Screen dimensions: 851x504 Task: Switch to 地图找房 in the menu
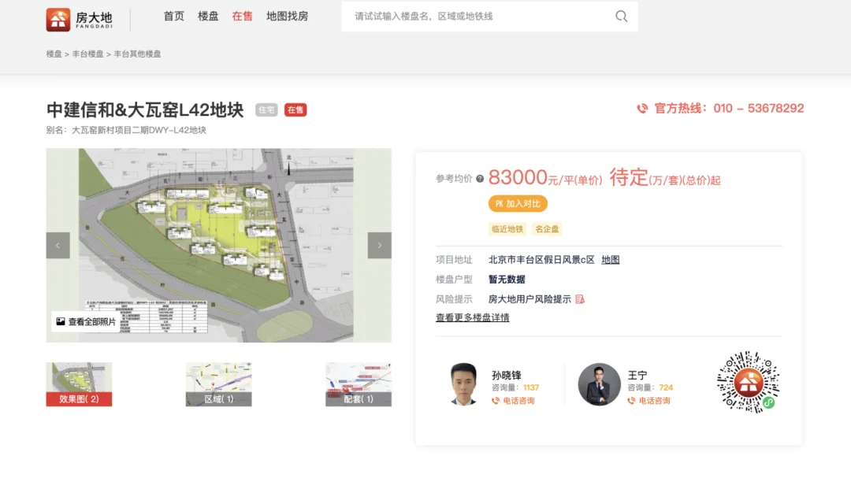288,17
